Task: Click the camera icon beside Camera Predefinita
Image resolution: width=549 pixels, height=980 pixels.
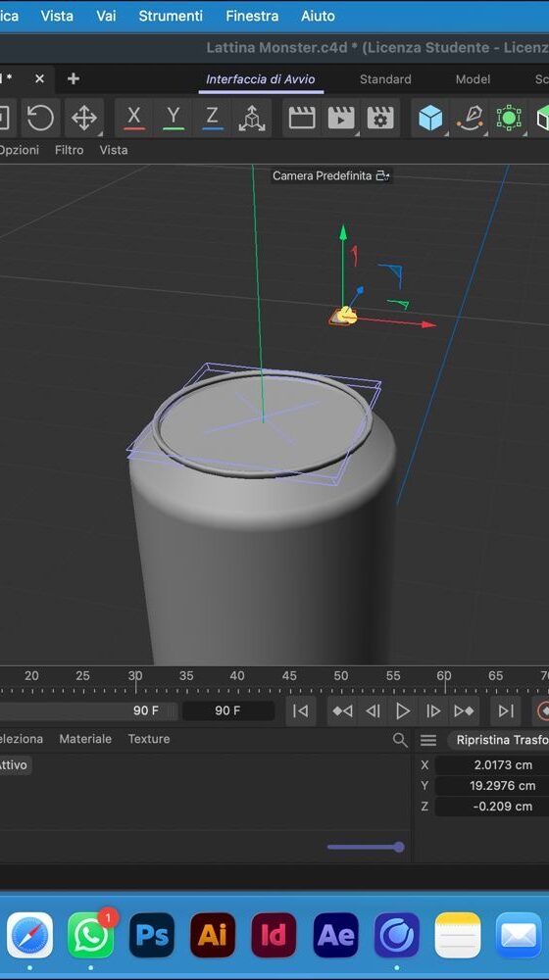Action: pos(382,176)
